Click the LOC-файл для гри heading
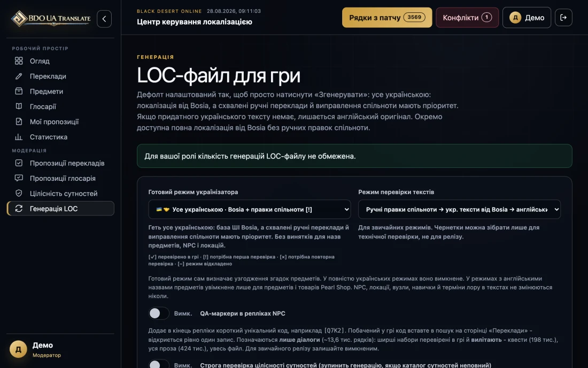The width and height of the screenshot is (588, 368). pyautogui.click(x=219, y=75)
